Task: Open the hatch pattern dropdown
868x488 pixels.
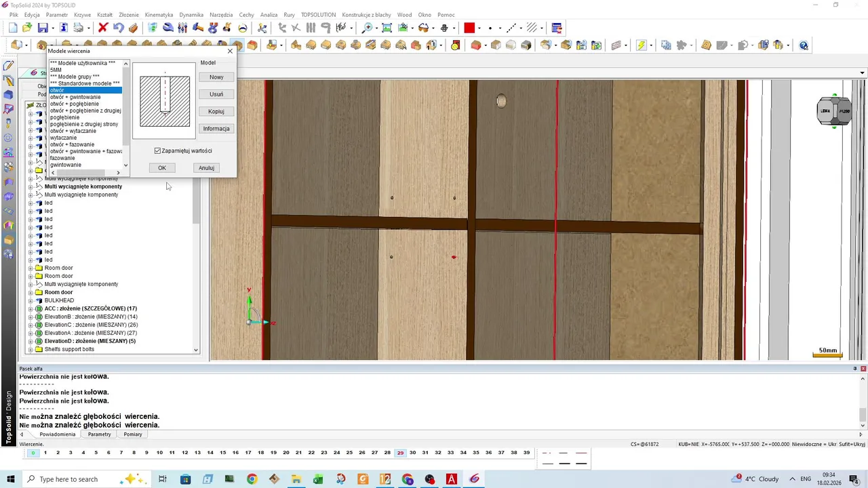Action: [541, 28]
